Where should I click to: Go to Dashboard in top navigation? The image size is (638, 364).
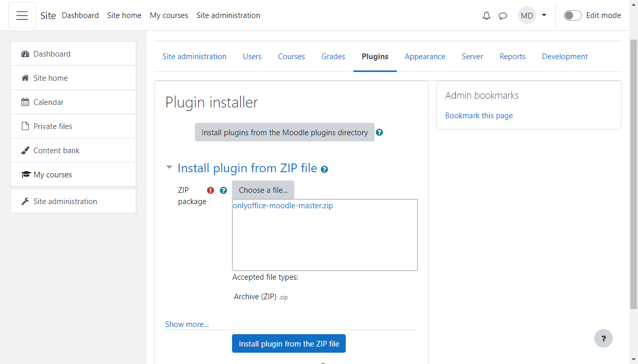tap(80, 15)
